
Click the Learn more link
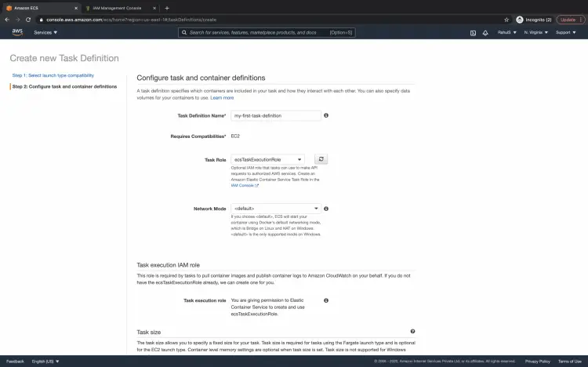[x=222, y=97]
